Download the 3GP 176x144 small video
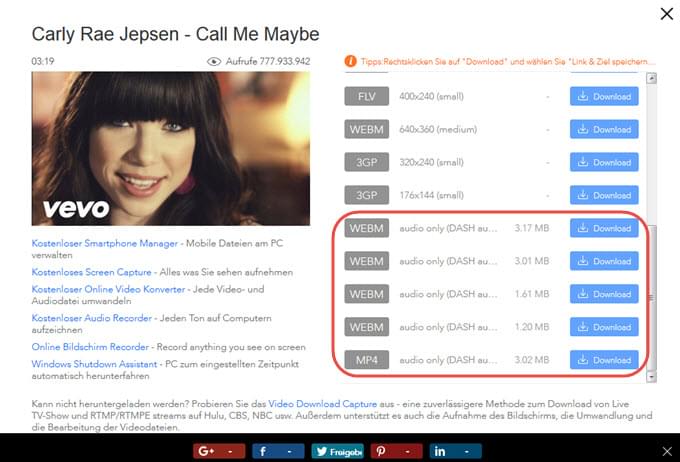The width and height of the screenshot is (680, 462). click(x=604, y=195)
